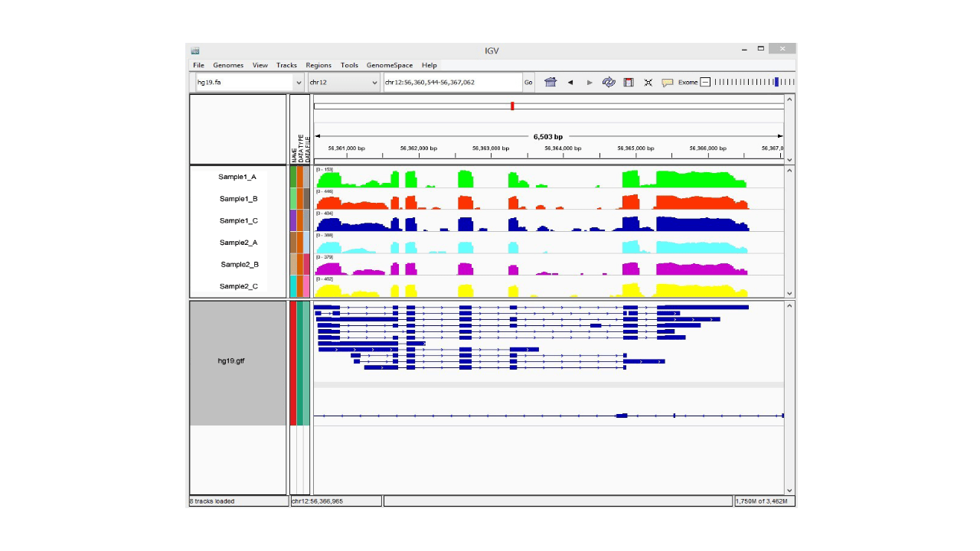Select the Sample1_C track name
Screen dimensions: 980x551
point(238,220)
